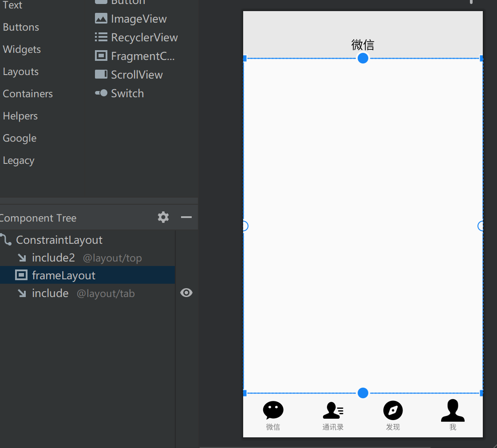Viewport: 497px width, 448px height.
Task: Open the Legacy palette category
Action: click(19, 160)
